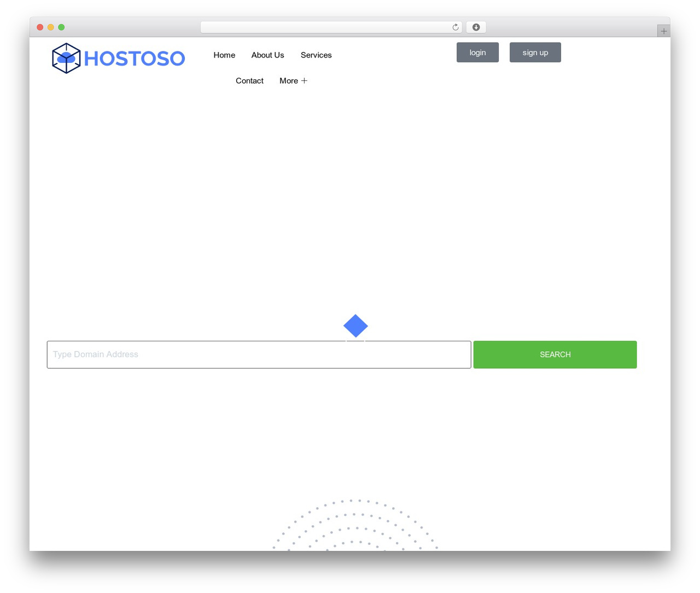Focus the Type Domain Address field
Screen dimensions: 700x593
tap(259, 354)
